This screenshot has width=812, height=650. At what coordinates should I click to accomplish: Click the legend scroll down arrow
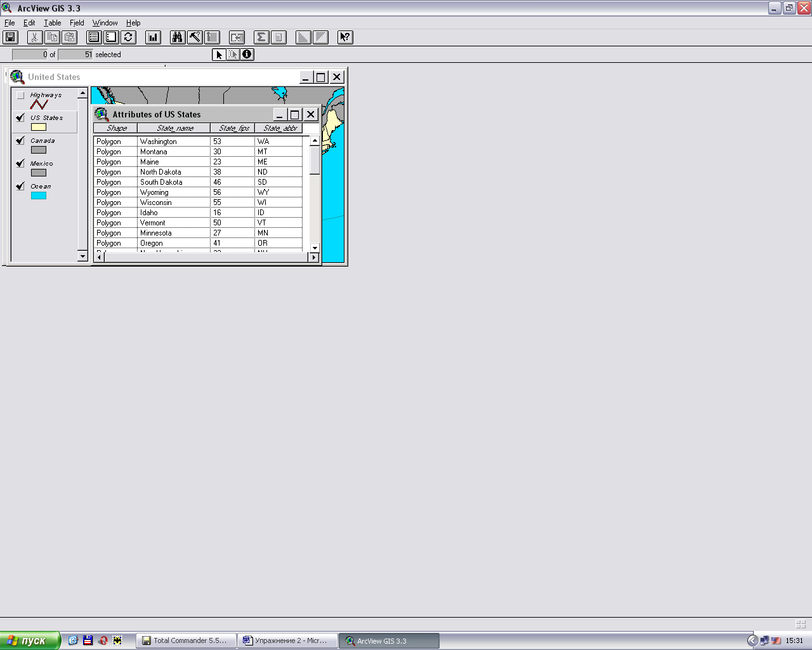[x=82, y=256]
